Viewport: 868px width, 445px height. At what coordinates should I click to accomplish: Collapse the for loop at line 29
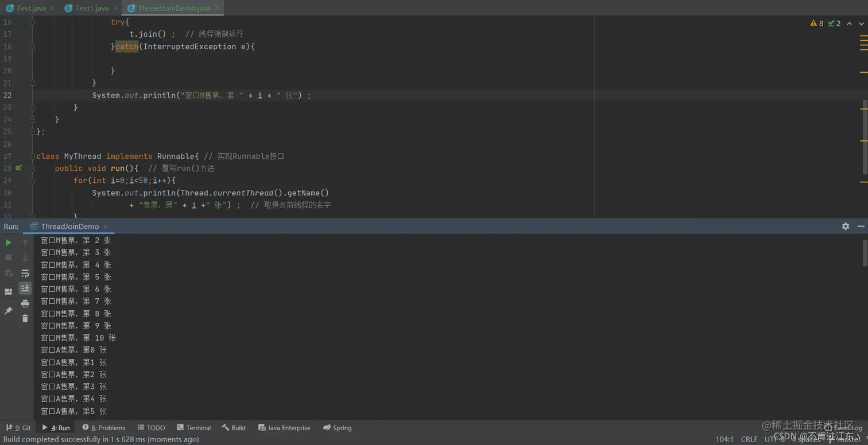pyautogui.click(x=32, y=181)
